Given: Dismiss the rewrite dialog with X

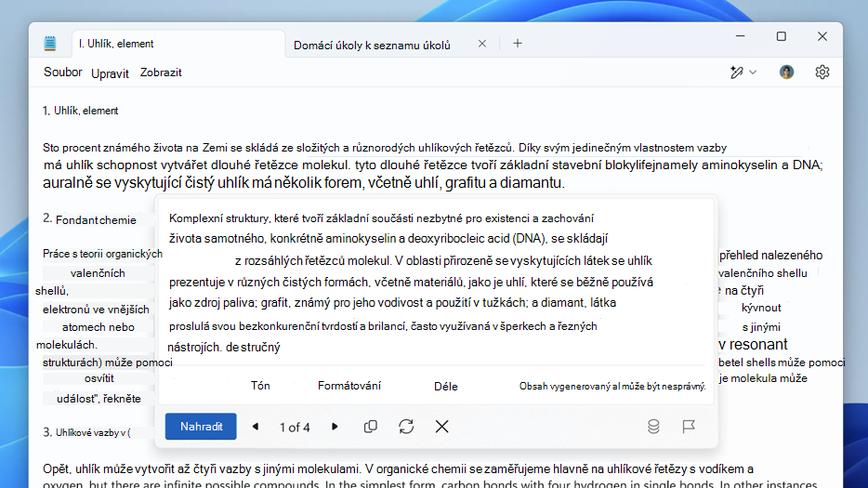Looking at the screenshot, I should [x=441, y=427].
